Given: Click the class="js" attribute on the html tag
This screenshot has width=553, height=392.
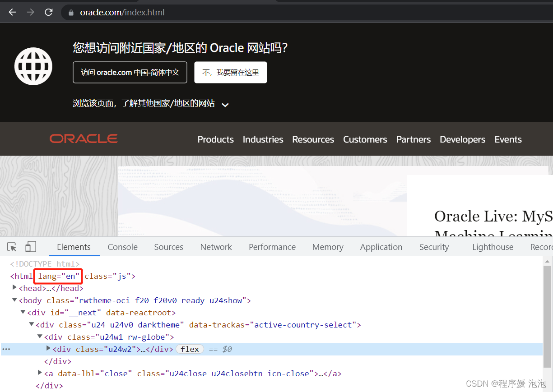Looking at the screenshot, I should [107, 276].
